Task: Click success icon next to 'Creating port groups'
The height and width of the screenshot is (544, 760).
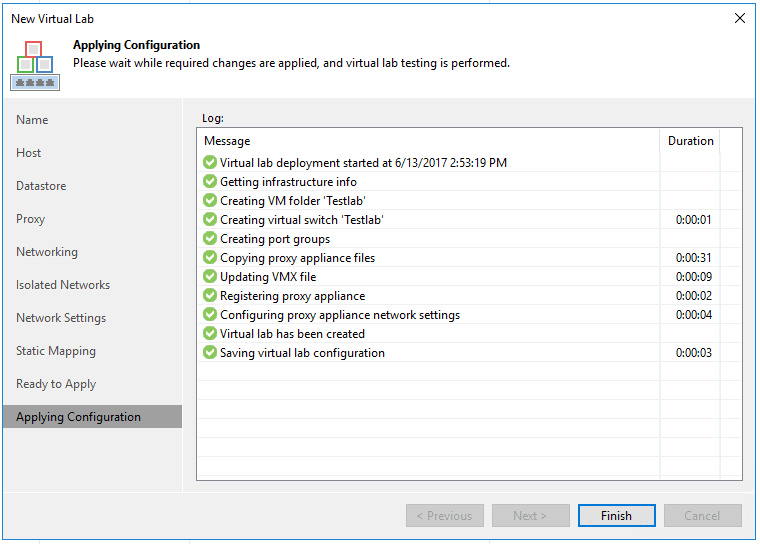Action: [210, 239]
